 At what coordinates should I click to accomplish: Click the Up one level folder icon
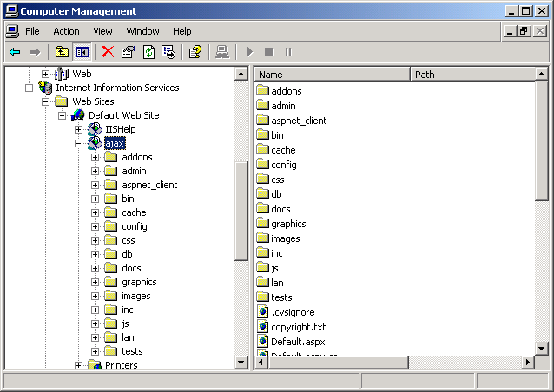click(x=62, y=52)
